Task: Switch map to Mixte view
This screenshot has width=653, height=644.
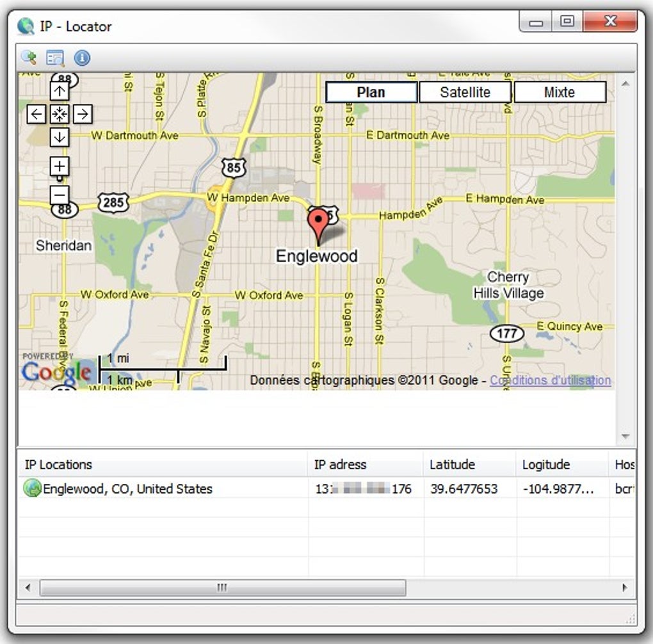Action: pos(560,92)
